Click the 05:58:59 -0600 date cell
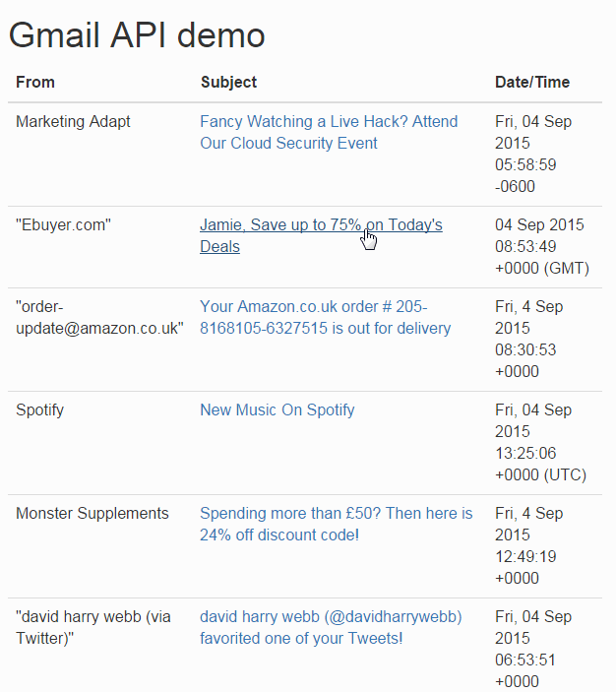The height and width of the screenshot is (692, 616). [533, 154]
